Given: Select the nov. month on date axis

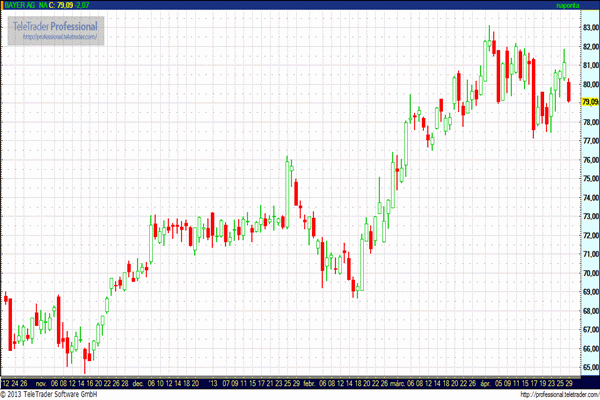Looking at the screenshot, I should [41, 383].
